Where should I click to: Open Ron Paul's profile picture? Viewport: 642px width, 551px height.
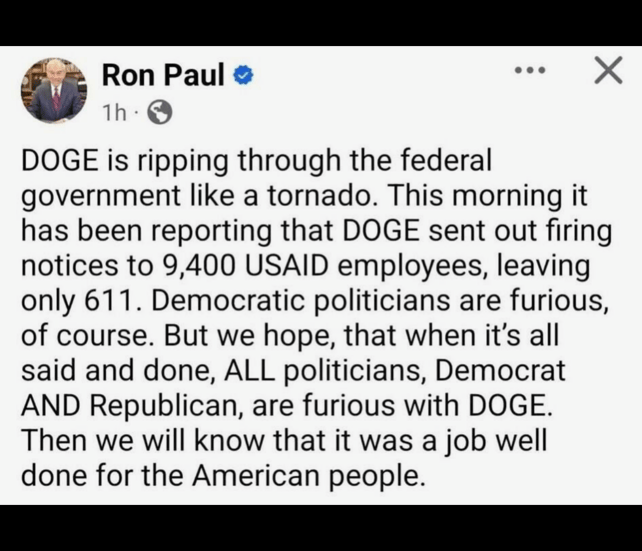[54, 90]
